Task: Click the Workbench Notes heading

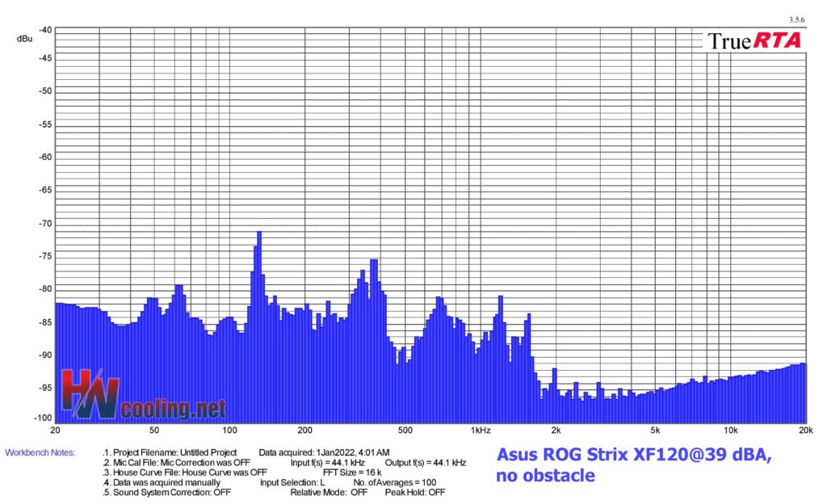Action: 40,453
